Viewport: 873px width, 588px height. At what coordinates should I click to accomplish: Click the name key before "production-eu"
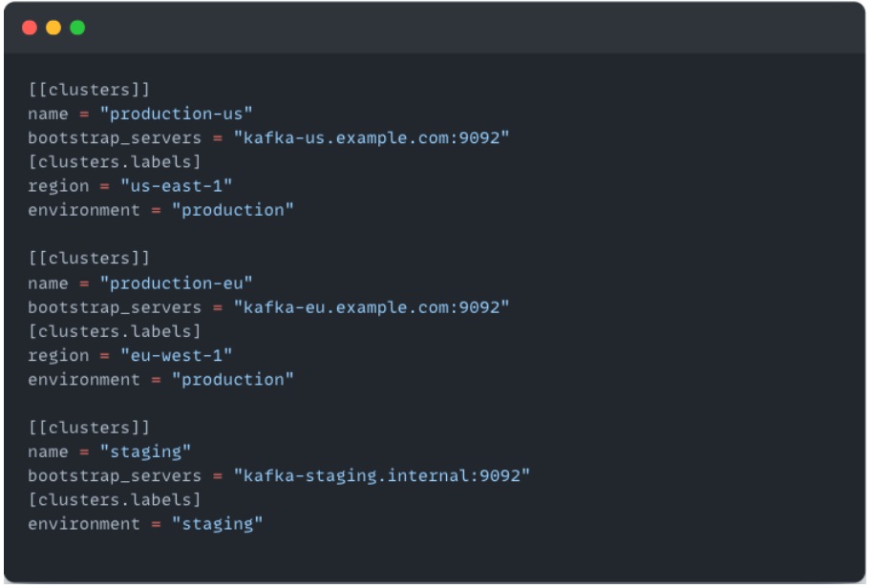click(x=48, y=283)
